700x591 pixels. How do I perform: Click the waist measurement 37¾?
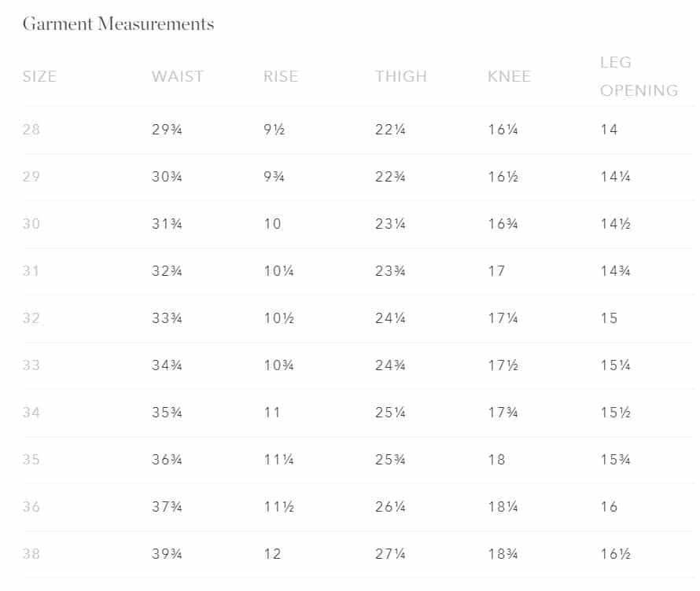[168, 507]
